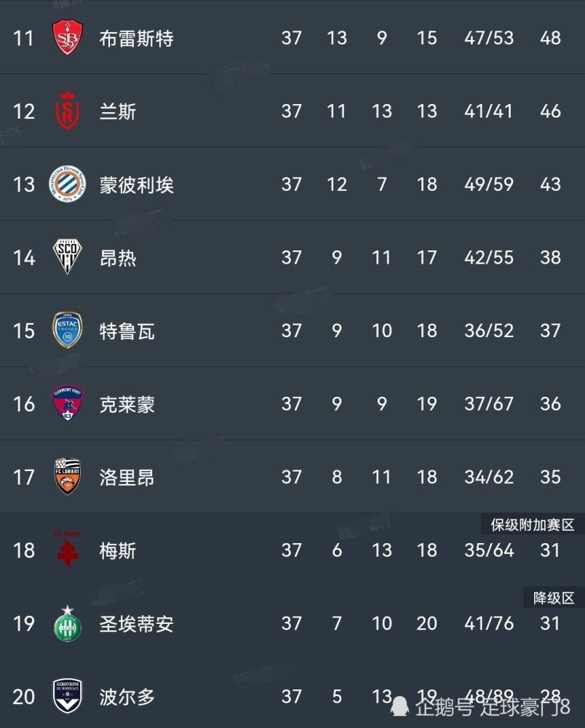Tap the Saint-Étienne green badge
The height and width of the screenshot is (728, 585).
(68, 624)
